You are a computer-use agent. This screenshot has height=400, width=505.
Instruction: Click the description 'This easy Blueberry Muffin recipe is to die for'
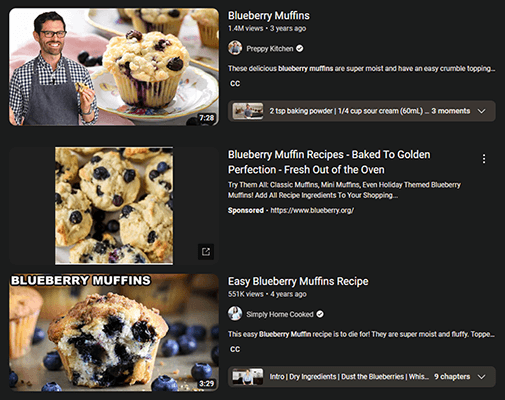point(361,334)
